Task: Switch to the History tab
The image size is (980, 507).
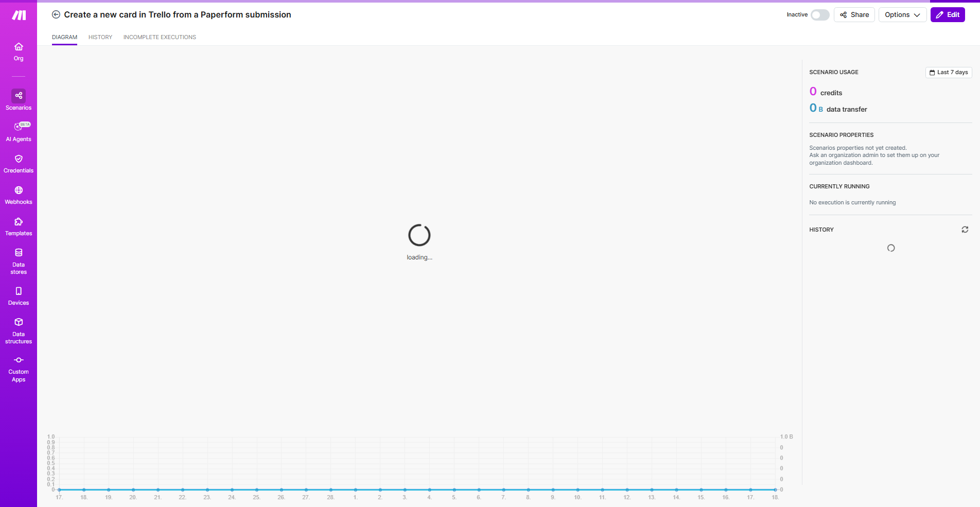Action: (100, 37)
